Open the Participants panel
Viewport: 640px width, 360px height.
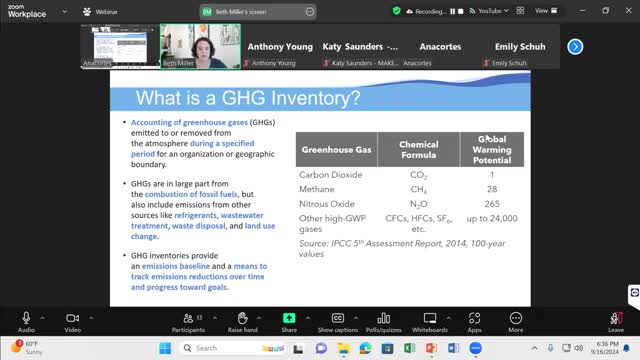click(x=188, y=322)
